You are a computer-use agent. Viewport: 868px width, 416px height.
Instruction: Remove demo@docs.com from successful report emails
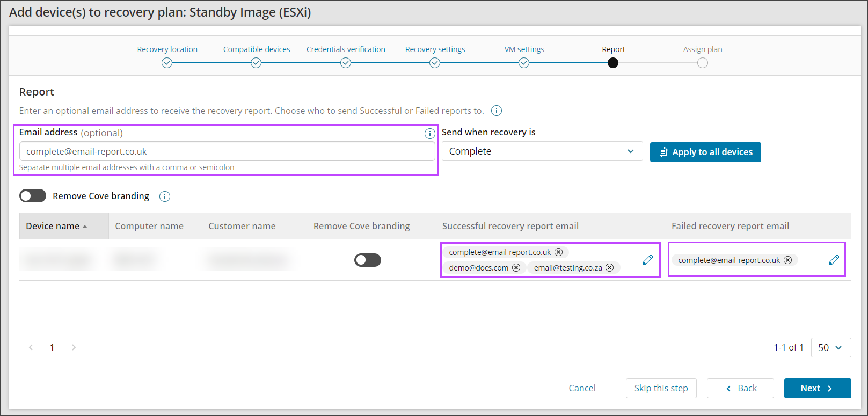[x=516, y=268]
